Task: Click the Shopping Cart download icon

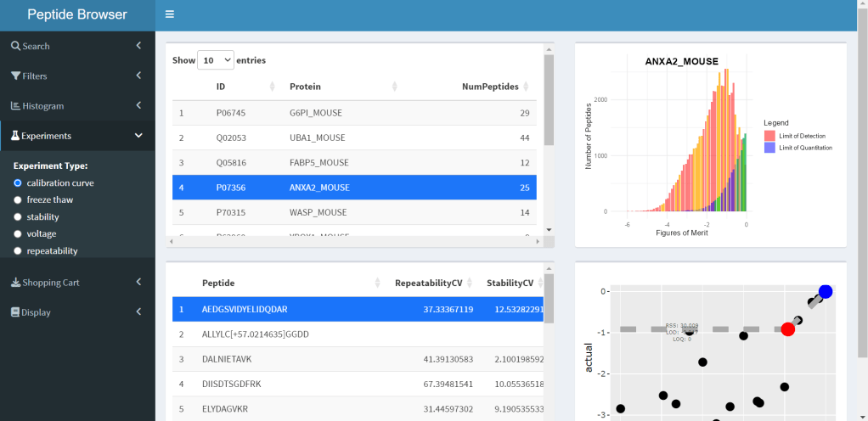Action: [x=15, y=283]
